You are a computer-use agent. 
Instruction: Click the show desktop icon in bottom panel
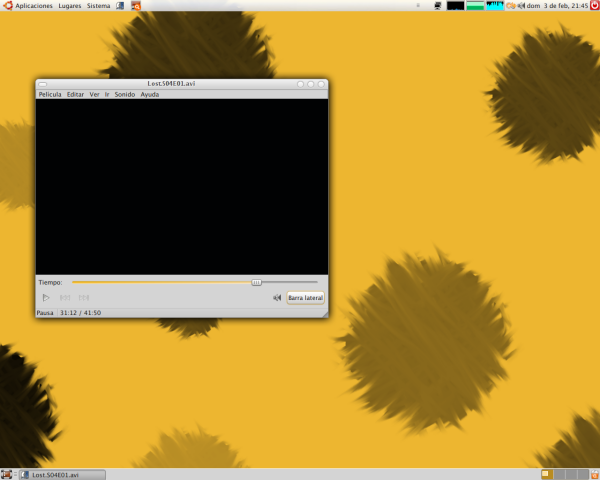tap(7, 475)
